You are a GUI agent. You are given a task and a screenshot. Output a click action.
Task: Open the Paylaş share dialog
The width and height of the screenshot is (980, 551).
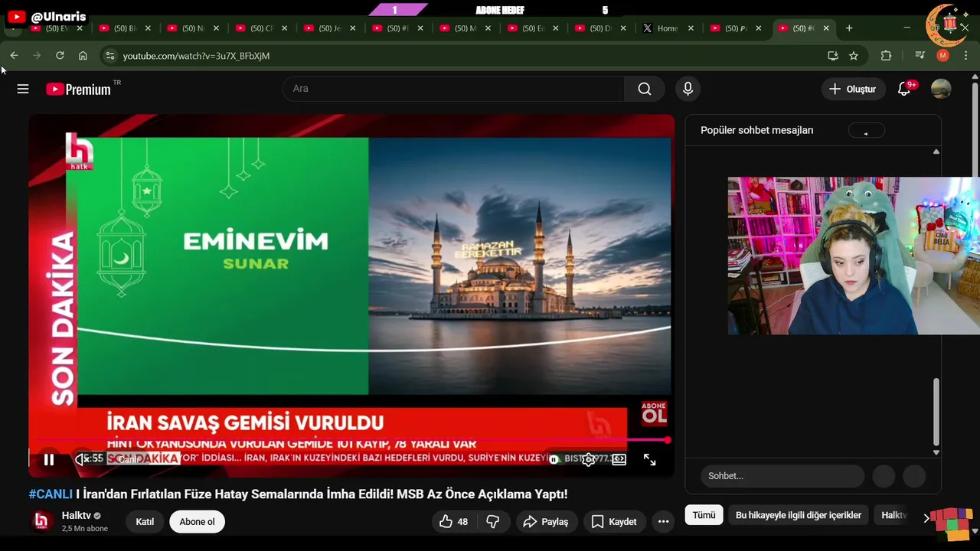coord(546,522)
